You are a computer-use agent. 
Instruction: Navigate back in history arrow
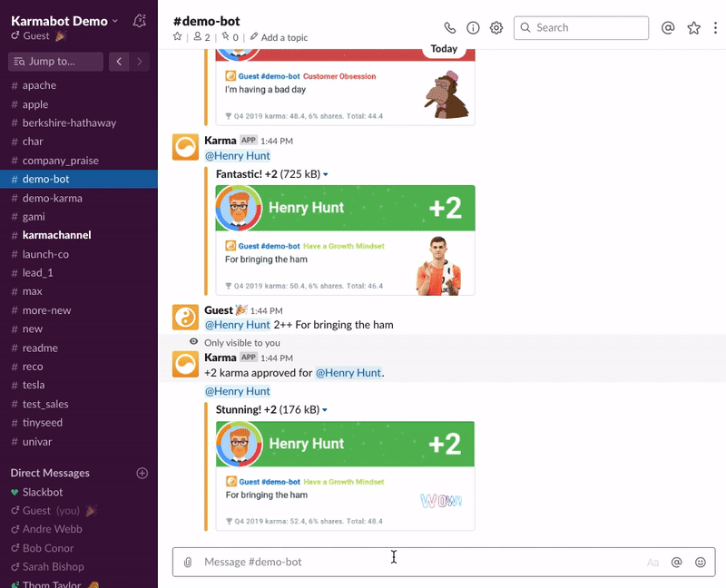[119, 62]
